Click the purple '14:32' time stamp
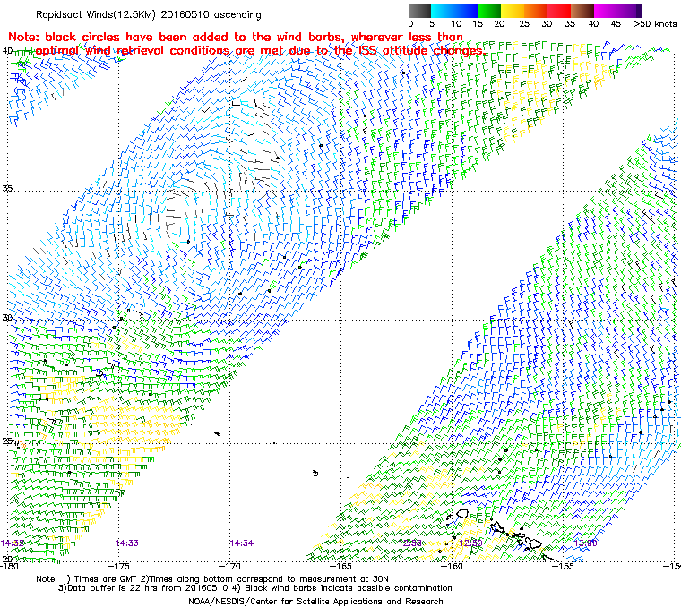The image size is (681, 616). (x=13, y=543)
